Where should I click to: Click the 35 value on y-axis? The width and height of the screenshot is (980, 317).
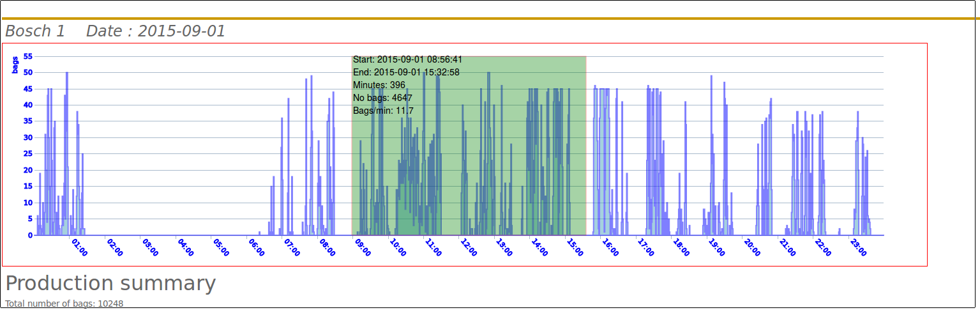click(27, 121)
